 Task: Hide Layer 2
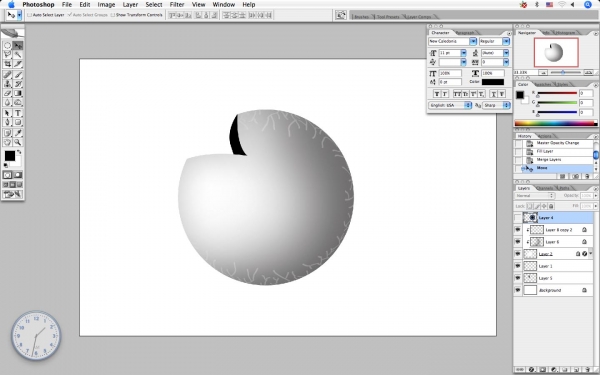coord(518,254)
